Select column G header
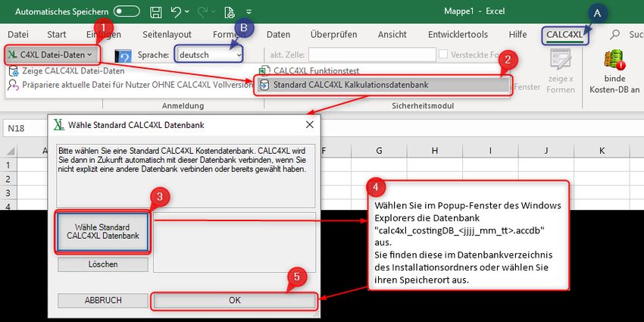 (x=379, y=151)
